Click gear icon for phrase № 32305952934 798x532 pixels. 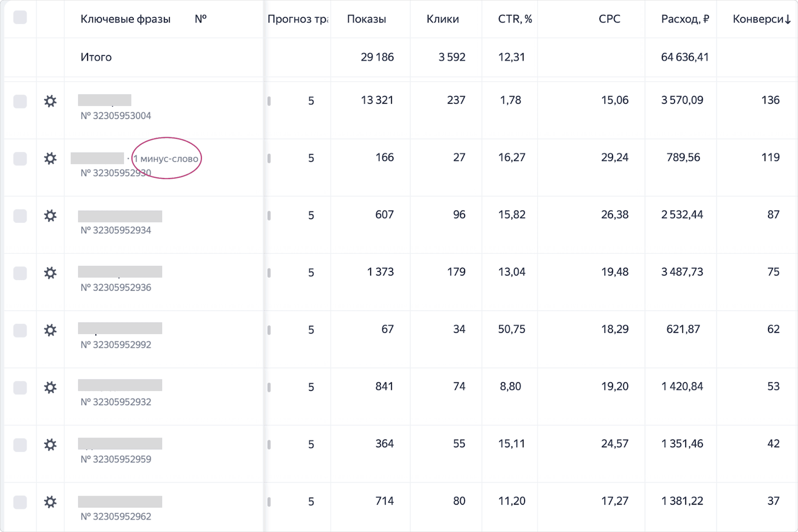click(50, 216)
